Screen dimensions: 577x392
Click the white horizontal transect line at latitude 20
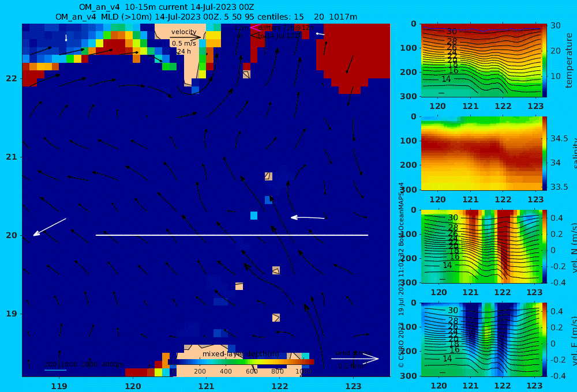tap(232, 235)
